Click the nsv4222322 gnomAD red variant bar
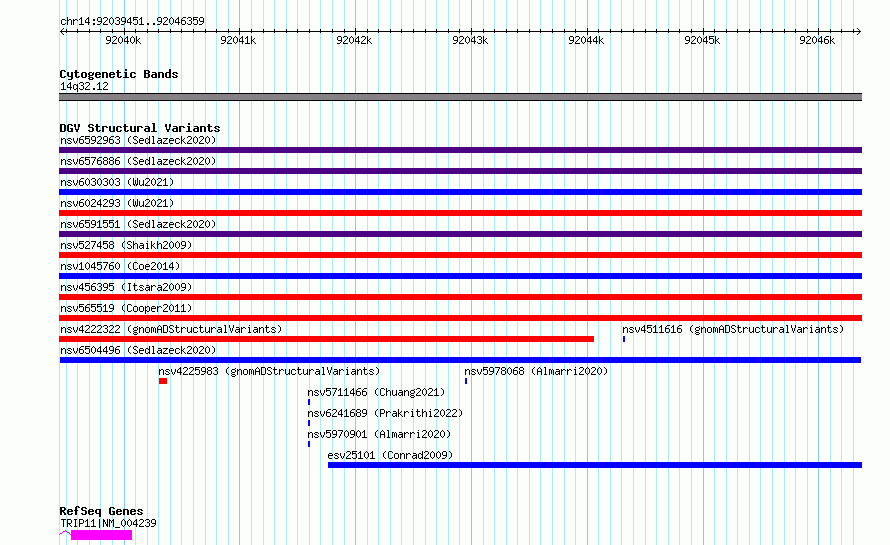The height and width of the screenshot is (545, 890). tap(326, 339)
